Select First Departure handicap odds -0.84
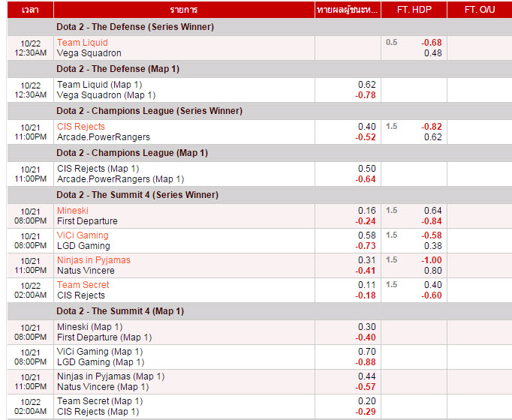Image resolution: width=512 pixels, height=420 pixels. [432, 221]
